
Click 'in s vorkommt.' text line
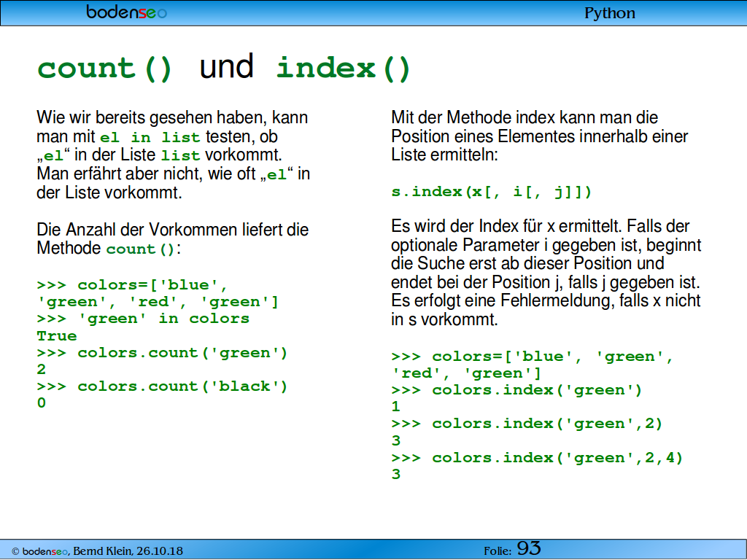pyautogui.click(x=444, y=319)
